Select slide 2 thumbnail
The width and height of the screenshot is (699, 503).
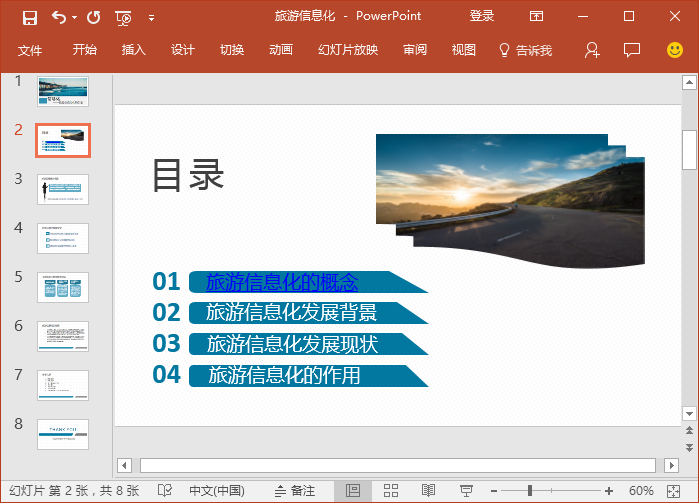click(63, 140)
